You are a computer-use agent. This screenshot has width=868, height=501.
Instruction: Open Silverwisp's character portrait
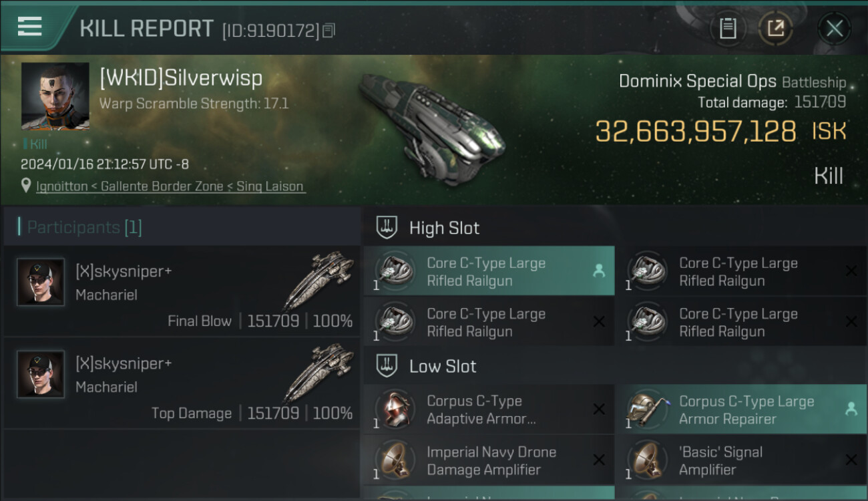[x=55, y=96]
